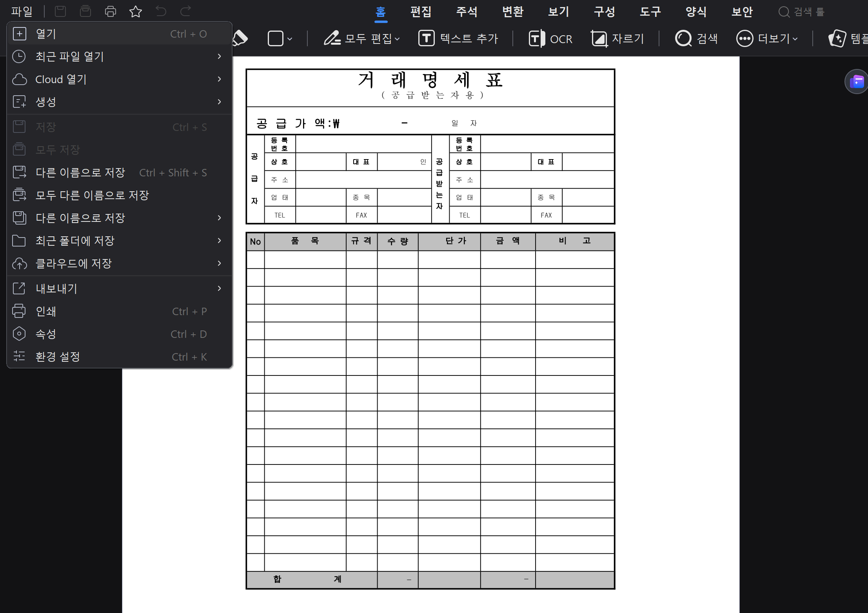The width and height of the screenshot is (868, 613).
Task: Select the highlighter tool icon
Action: (240, 38)
